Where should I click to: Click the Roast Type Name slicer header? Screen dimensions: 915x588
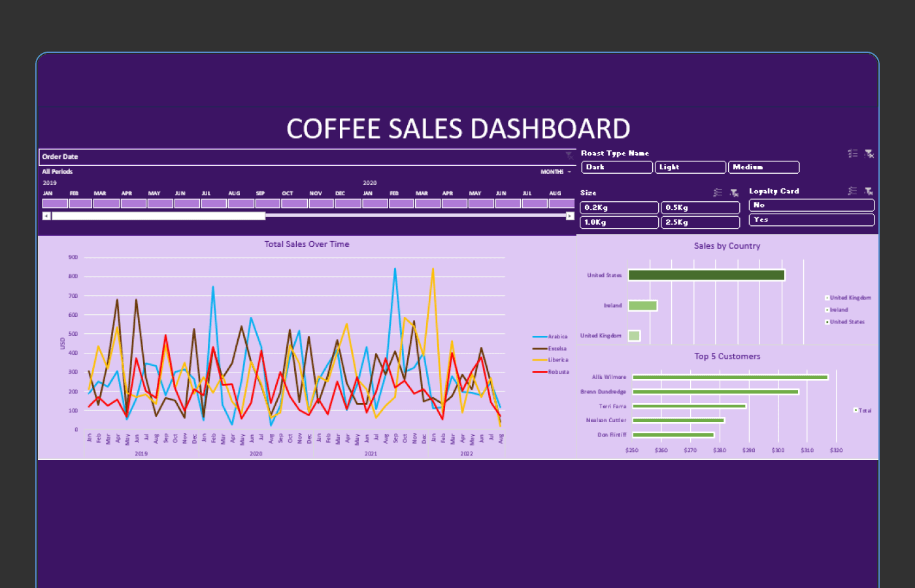tap(615, 154)
